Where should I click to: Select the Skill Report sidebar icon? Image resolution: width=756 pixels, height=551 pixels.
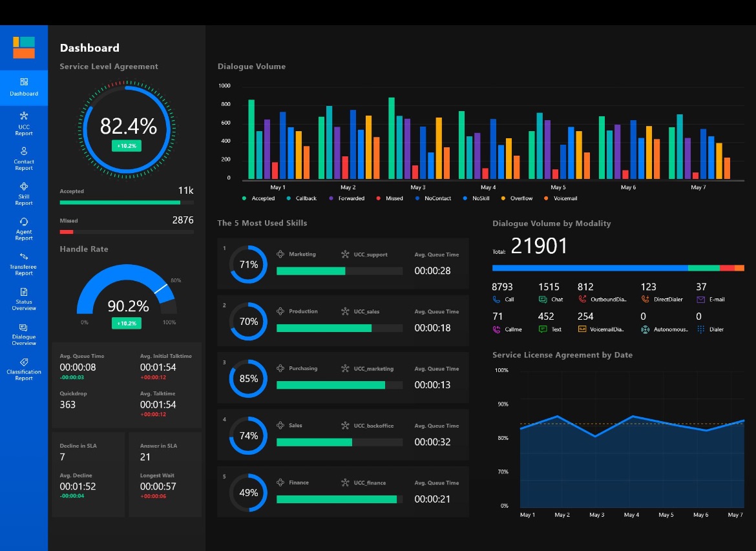point(24,186)
